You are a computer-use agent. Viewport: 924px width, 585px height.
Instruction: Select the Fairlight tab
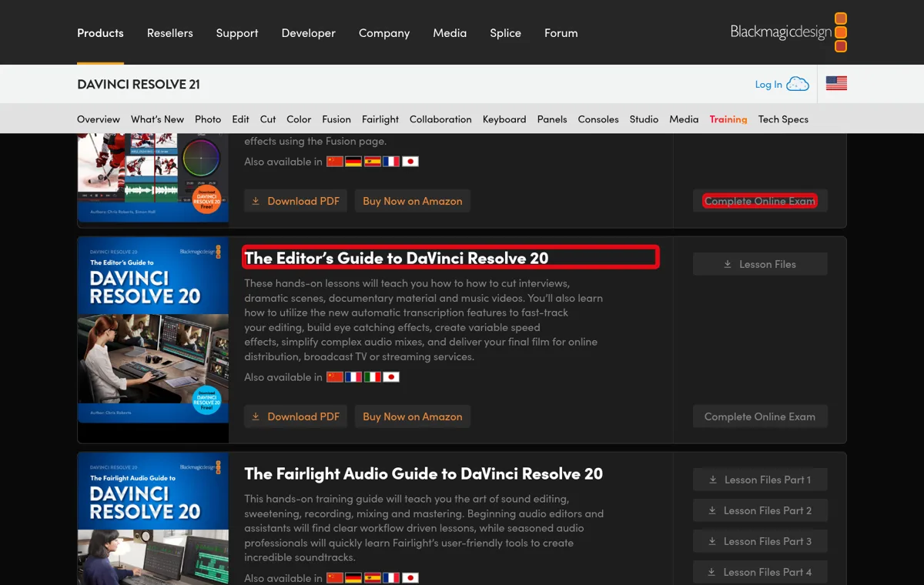coord(380,119)
